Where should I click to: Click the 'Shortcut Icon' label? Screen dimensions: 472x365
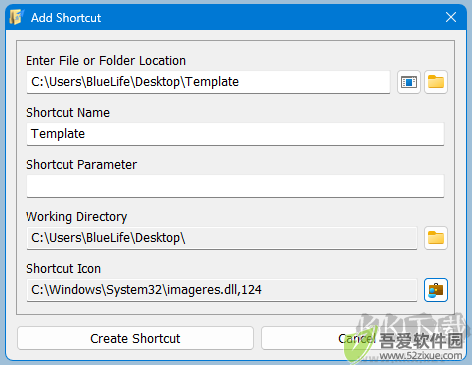click(63, 269)
